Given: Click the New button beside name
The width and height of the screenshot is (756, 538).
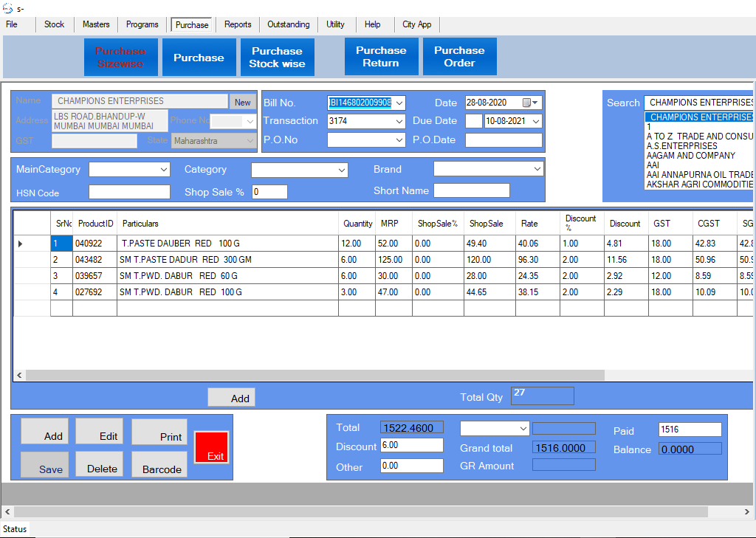Looking at the screenshot, I should [242, 102].
